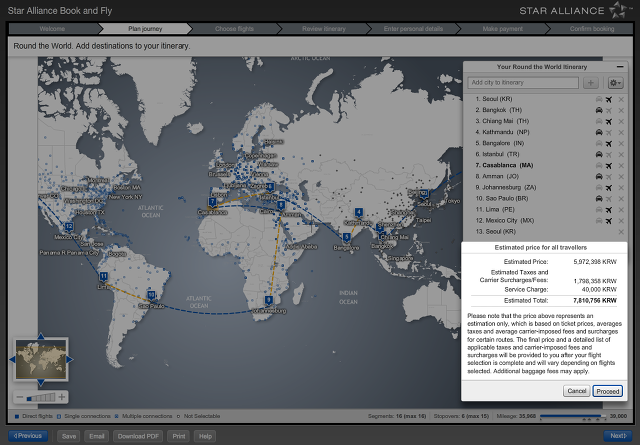The image size is (640, 445).
Task: Click Download PDF
Action: pyautogui.click(x=138, y=436)
